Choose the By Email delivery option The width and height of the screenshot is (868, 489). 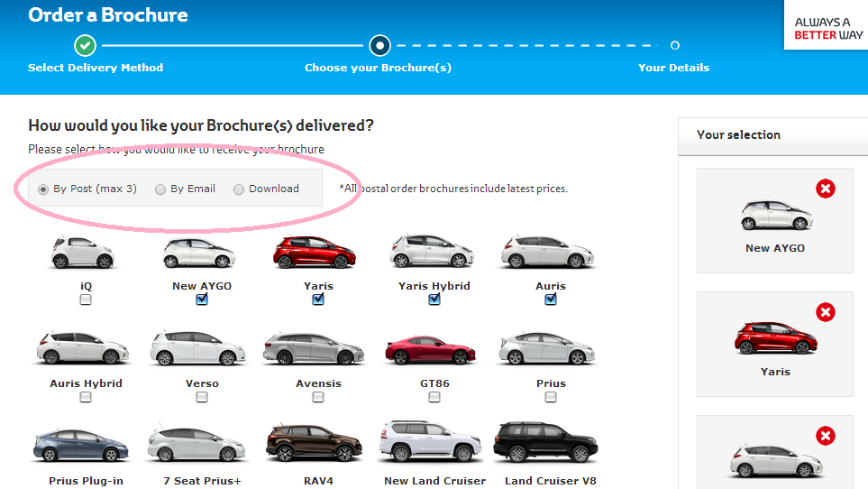point(160,189)
